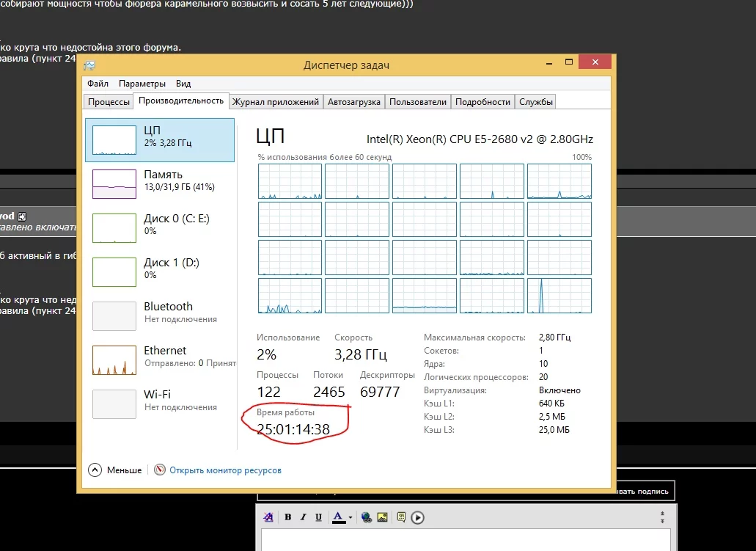
Task: Switch to the Пользователи tab
Action: [418, 102]
